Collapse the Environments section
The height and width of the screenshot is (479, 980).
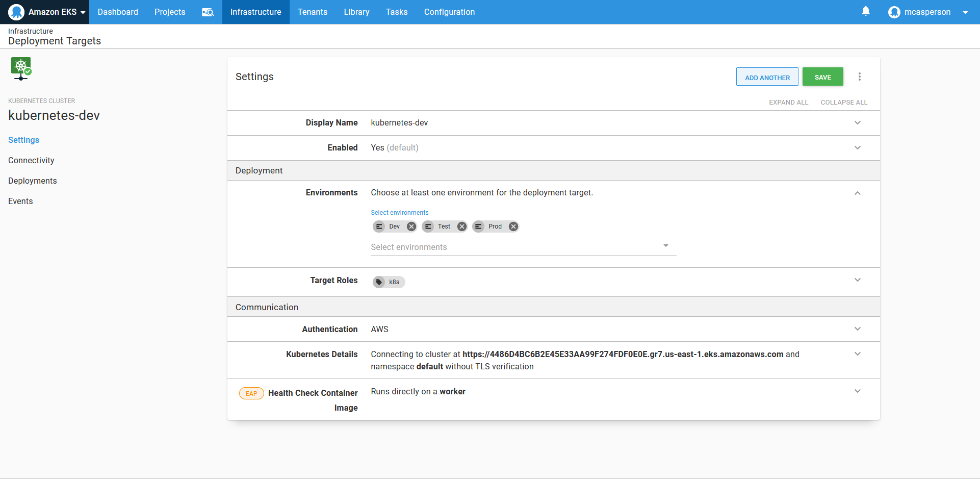pos(858,193)
